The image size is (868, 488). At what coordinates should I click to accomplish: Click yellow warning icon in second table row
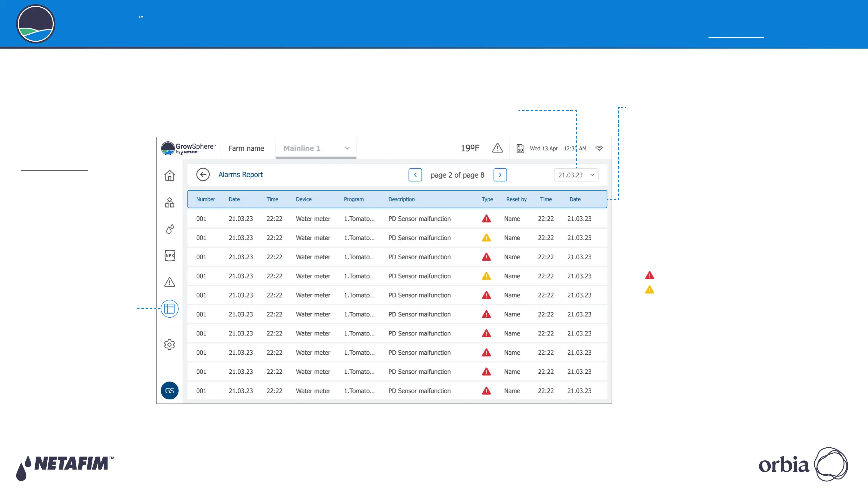tap(486, 238)
